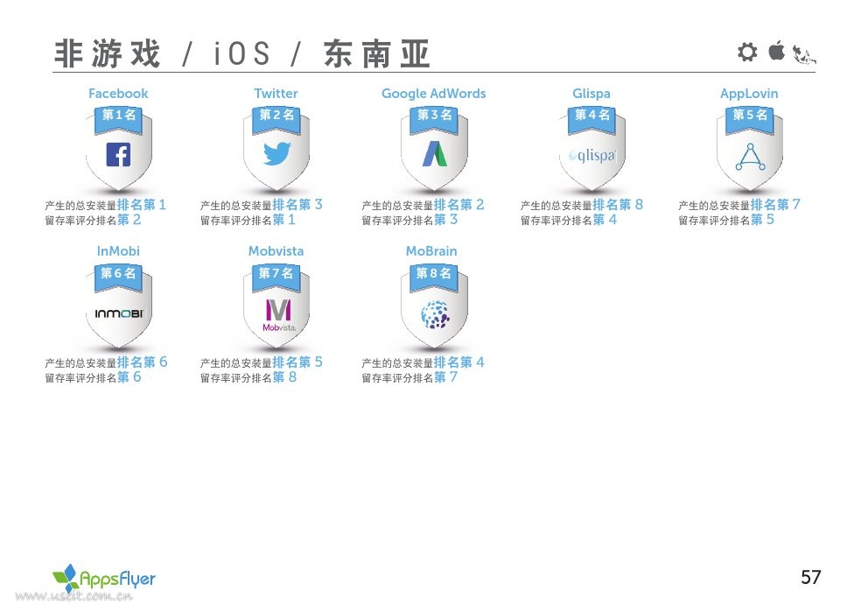Click the AppLovin triangle logo
Viewport: 868px width, 612px height.
tap(750, 157)
